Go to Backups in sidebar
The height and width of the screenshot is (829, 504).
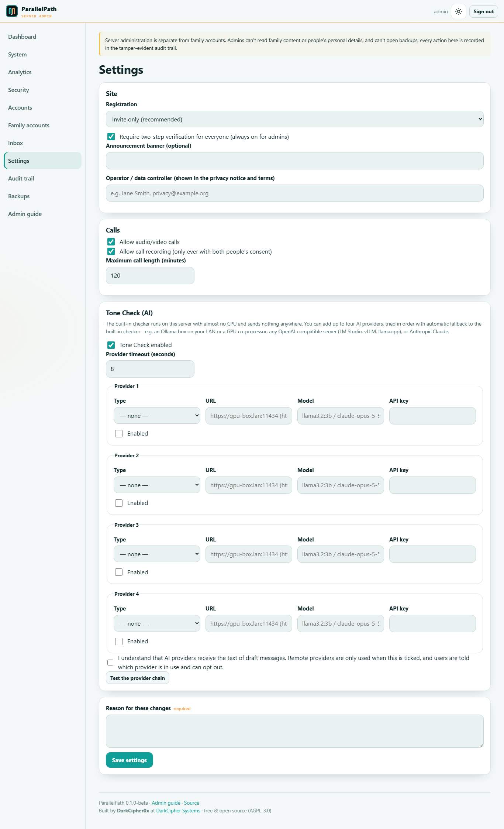click(42, 196)
